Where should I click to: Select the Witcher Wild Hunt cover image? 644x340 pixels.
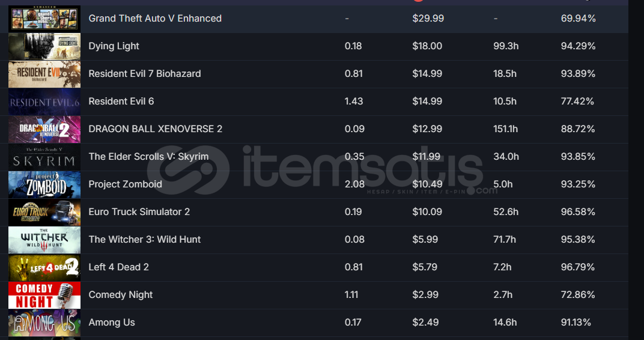pyautogui.click(x=44, y=240)
